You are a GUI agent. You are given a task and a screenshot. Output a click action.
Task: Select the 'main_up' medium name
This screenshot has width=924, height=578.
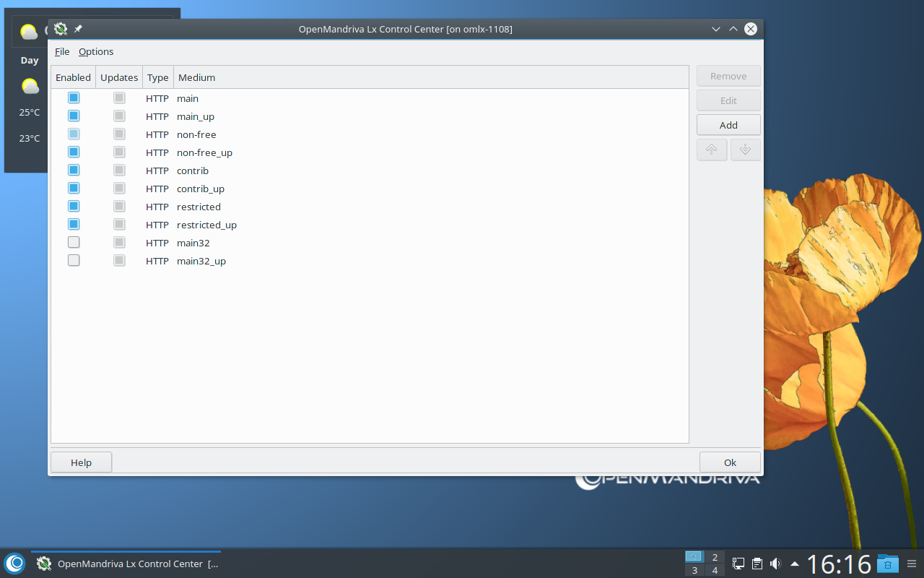coord(196,116)
